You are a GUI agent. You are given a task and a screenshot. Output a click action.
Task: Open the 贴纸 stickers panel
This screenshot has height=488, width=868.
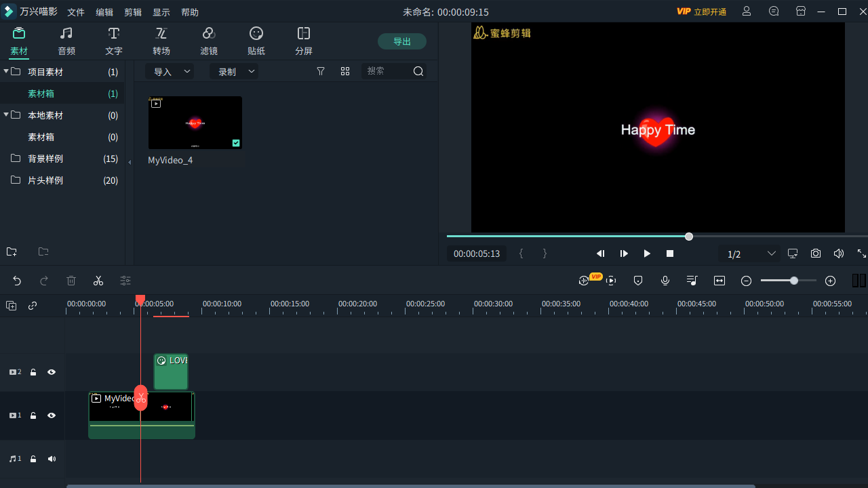256,41
